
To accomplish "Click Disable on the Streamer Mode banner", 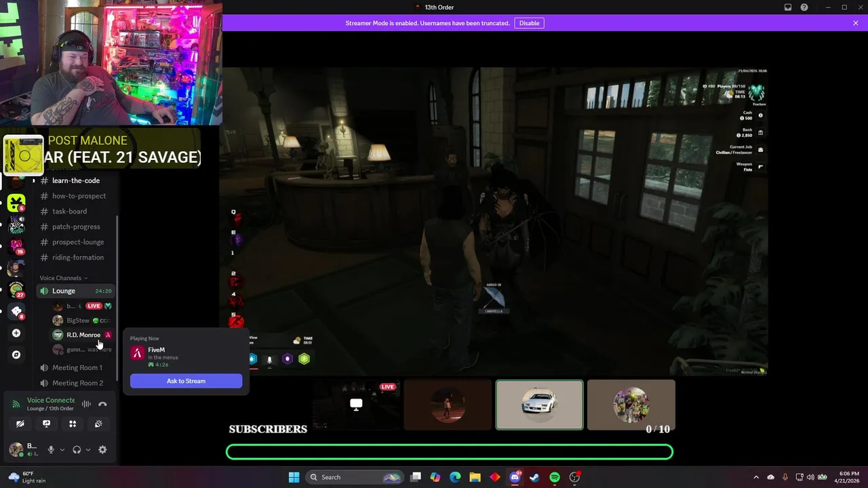I will [x=529, y=23].
